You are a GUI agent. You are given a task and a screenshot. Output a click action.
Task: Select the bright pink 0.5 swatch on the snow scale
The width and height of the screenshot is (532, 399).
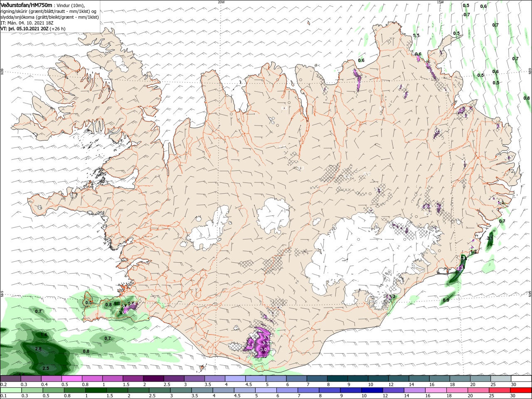(x=72, y=379)
